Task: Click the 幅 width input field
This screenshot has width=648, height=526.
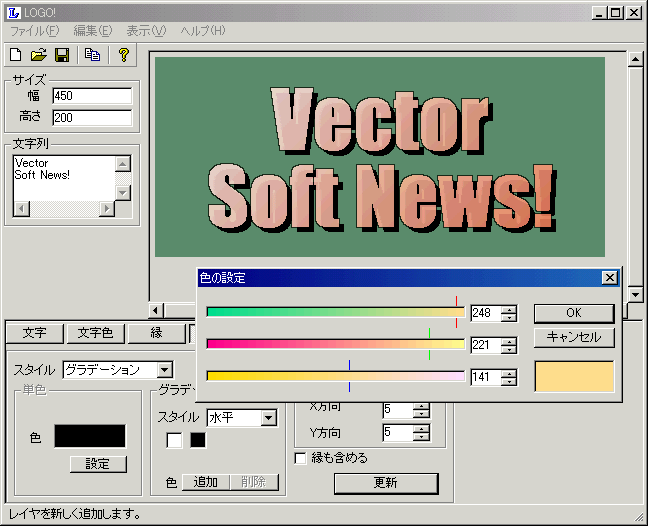Action: pos(92,96)
